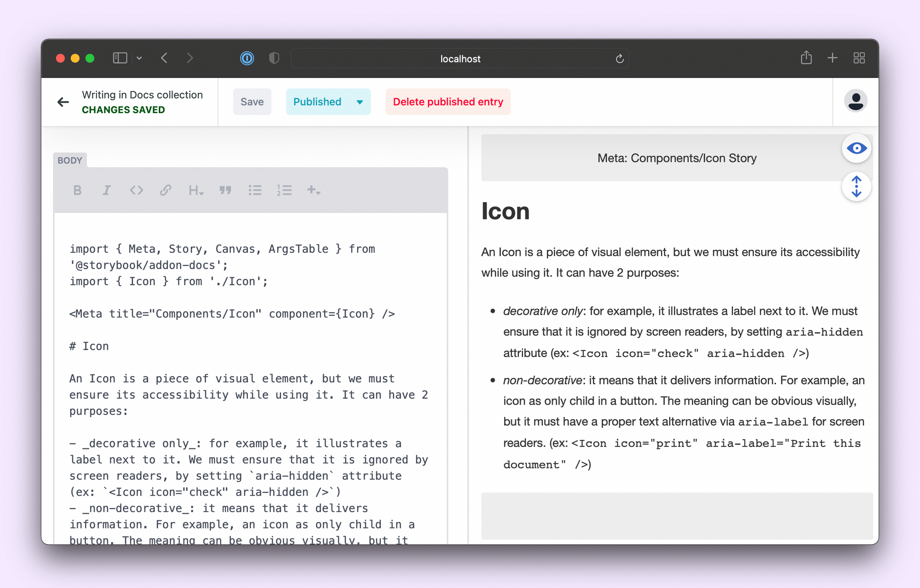Insert inline code with code icon

[136, 190]
